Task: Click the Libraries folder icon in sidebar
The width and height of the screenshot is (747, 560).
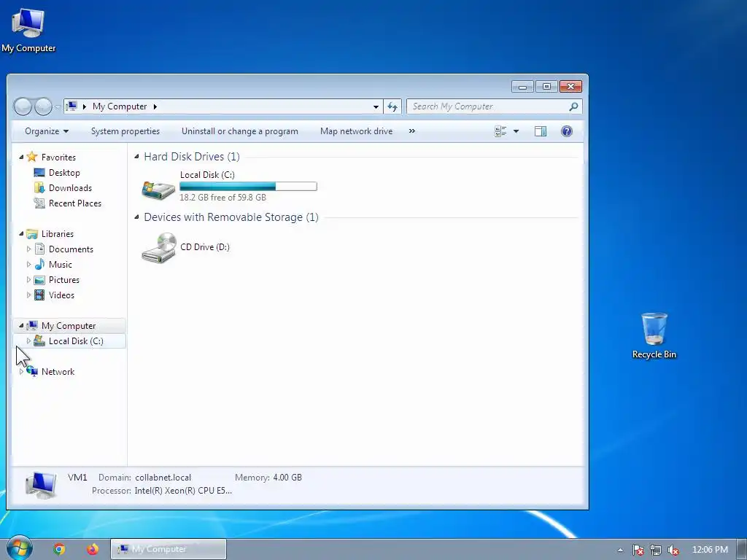Action: (x=32, y=234)
